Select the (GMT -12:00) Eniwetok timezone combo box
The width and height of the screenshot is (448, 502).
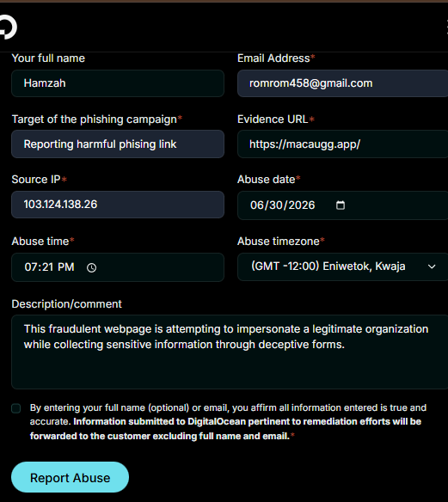pyautogui.click(x=342, y=266)
